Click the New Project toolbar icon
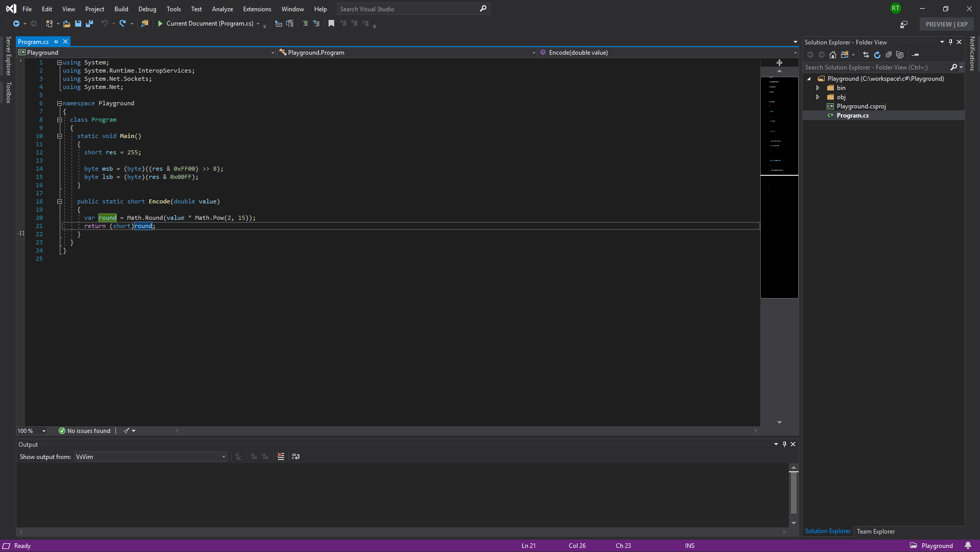Viewport: 980px width, 552px height. [50, 24]
